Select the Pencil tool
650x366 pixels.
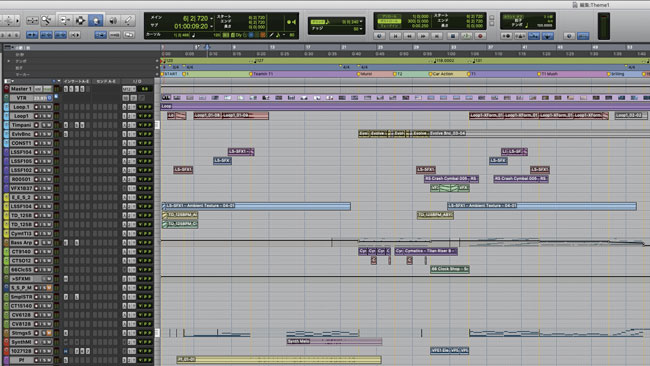(x=128, y=20)
